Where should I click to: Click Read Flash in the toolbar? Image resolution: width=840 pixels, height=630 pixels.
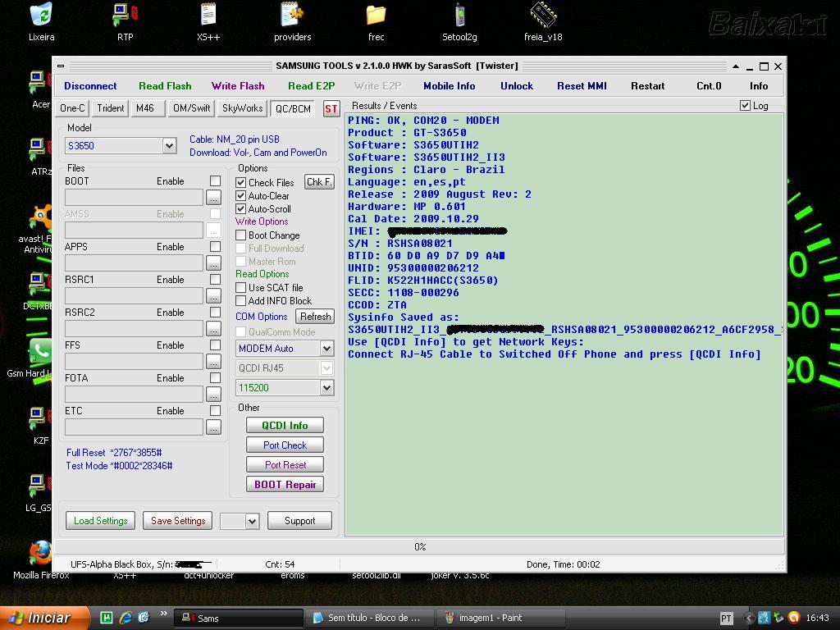tap(165, 86)
